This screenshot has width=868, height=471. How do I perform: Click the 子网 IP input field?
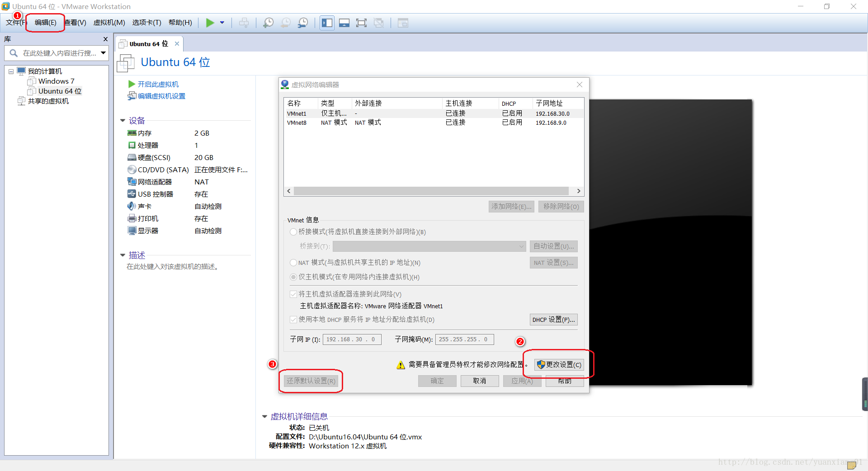tap(352, 339)
